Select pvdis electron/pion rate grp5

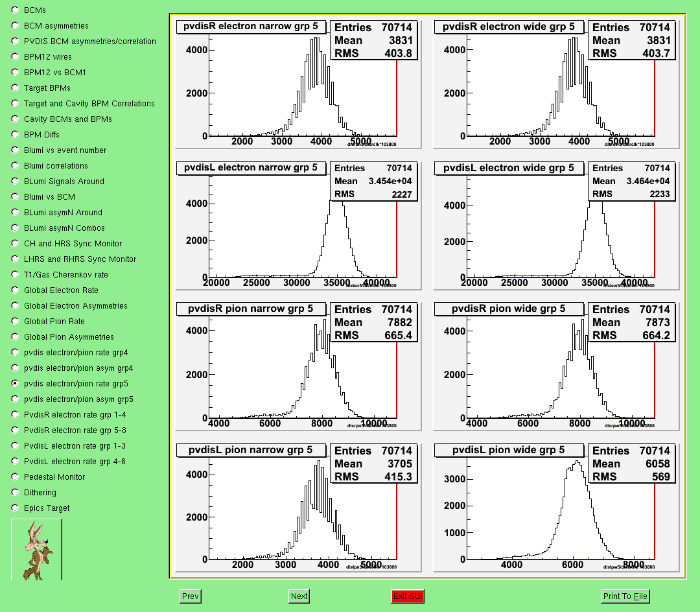[15, 383]
